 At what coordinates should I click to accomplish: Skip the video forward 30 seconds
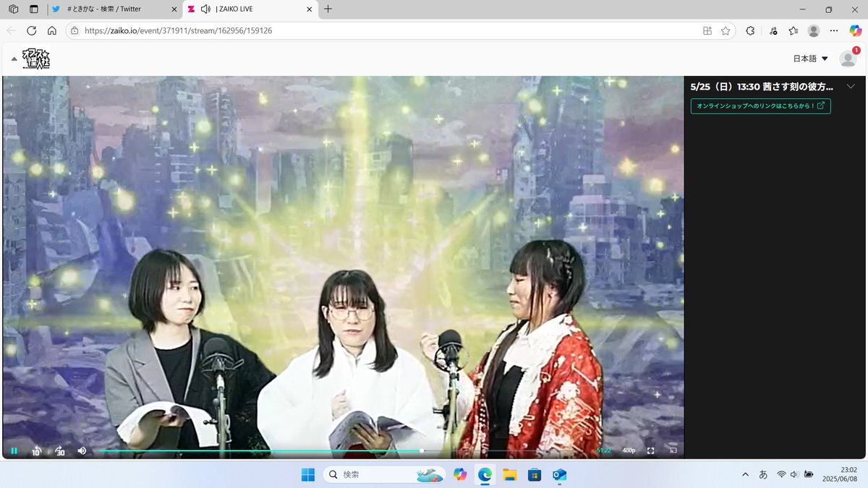[59, 450]
